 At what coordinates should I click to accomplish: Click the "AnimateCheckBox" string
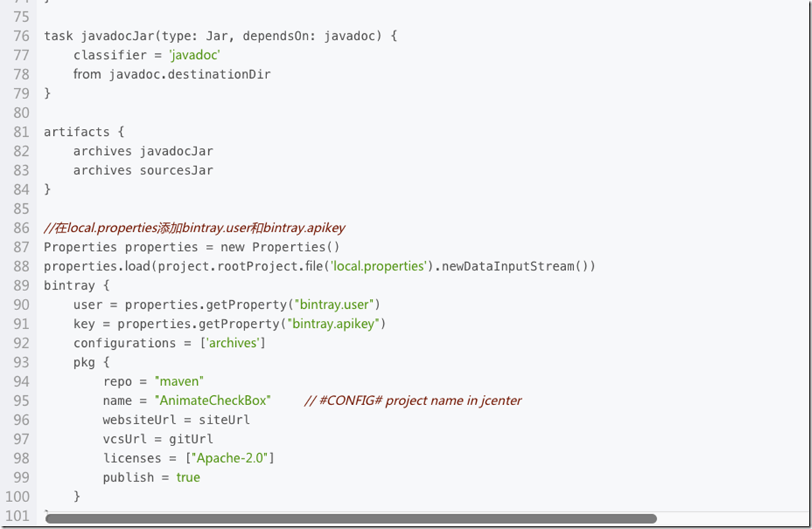213,401
